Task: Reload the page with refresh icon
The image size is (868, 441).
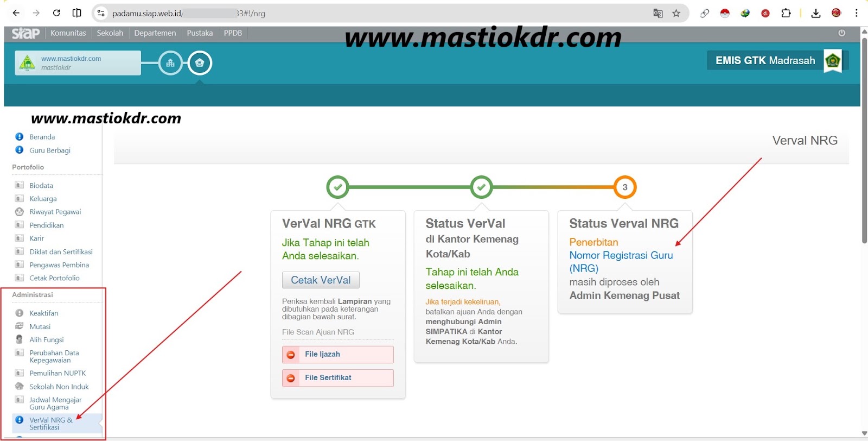Action: pos(56,13)
